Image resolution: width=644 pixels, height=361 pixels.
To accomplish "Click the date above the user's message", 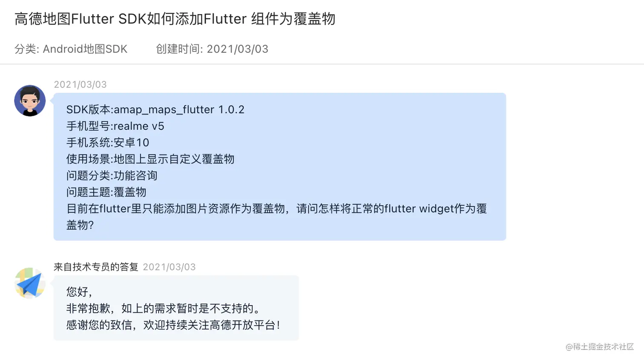I will coord(80,84).
